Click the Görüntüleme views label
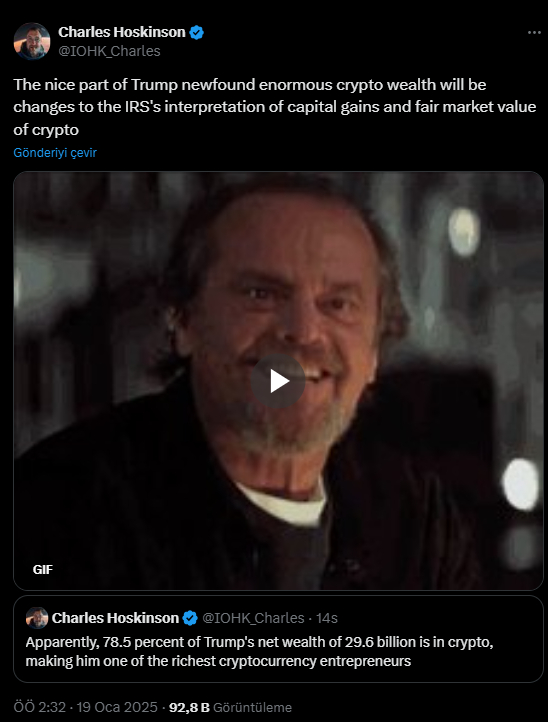The width and height of the screenshot is (548, 722). pyautogui.click(x=252, y=707)
